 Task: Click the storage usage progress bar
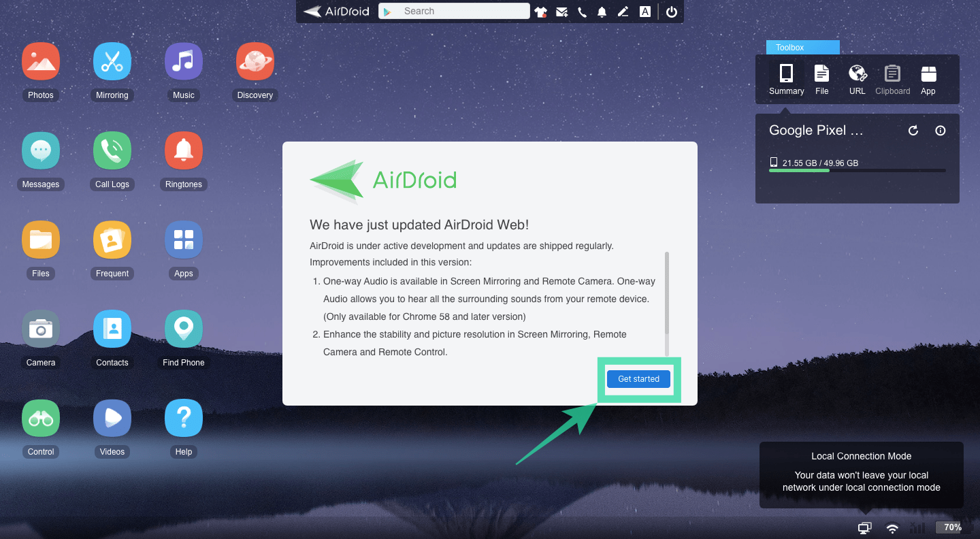(x=857, y=170)
